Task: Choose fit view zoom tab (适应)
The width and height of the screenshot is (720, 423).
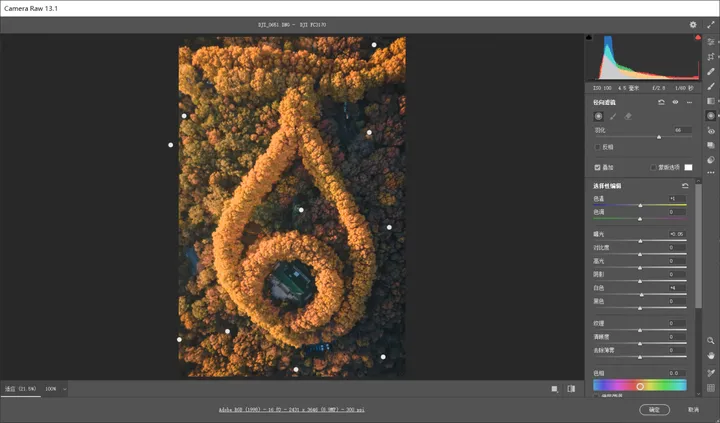Action: tap(20, 389)
